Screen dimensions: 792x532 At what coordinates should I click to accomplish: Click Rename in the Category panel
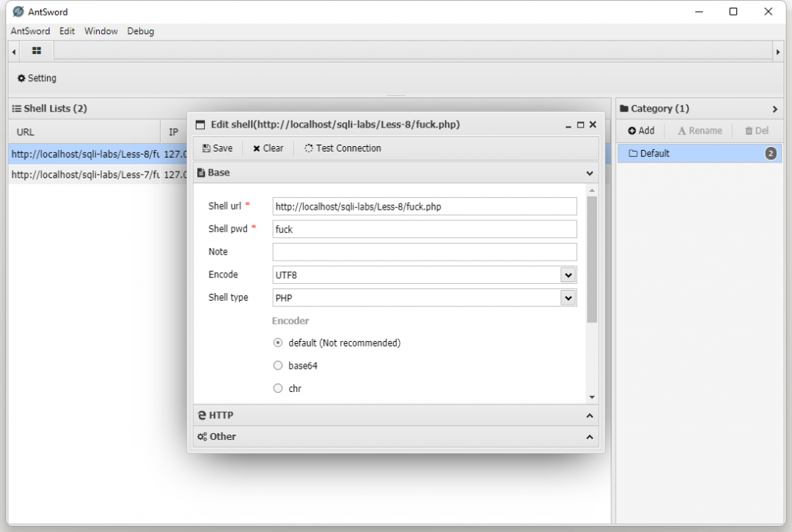point(699,131)
